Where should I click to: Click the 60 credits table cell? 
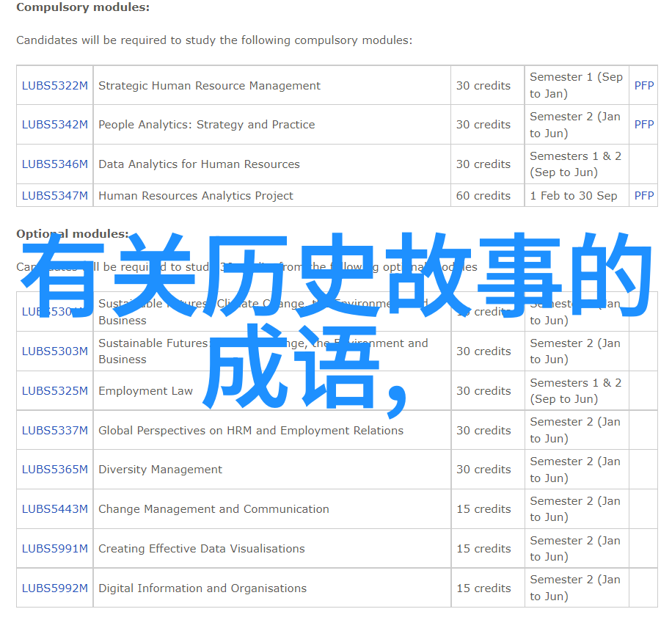click(483, 196)
